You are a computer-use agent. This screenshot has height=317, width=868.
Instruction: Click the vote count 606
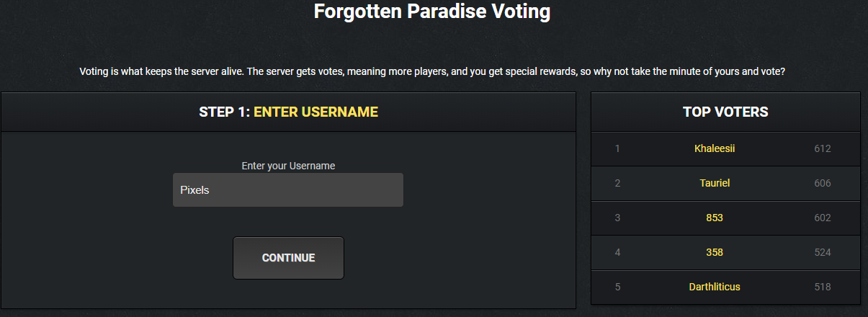tap(823, 183)
